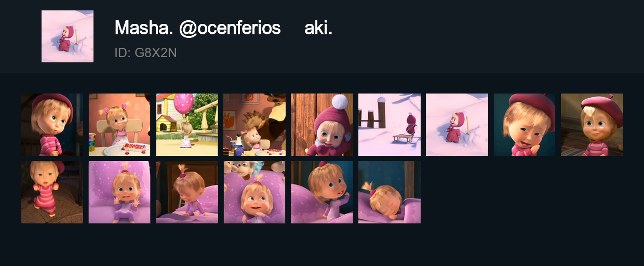Viewport: 644px width, 266px height.
Task: Click the @ocenferios handle in the title
Action: tap(230, 28)
